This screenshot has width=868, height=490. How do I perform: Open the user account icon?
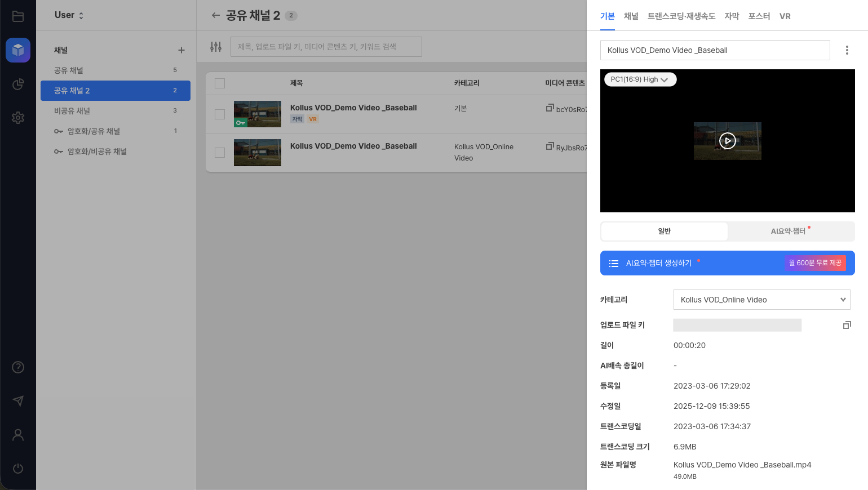click(x=17, y=435)
